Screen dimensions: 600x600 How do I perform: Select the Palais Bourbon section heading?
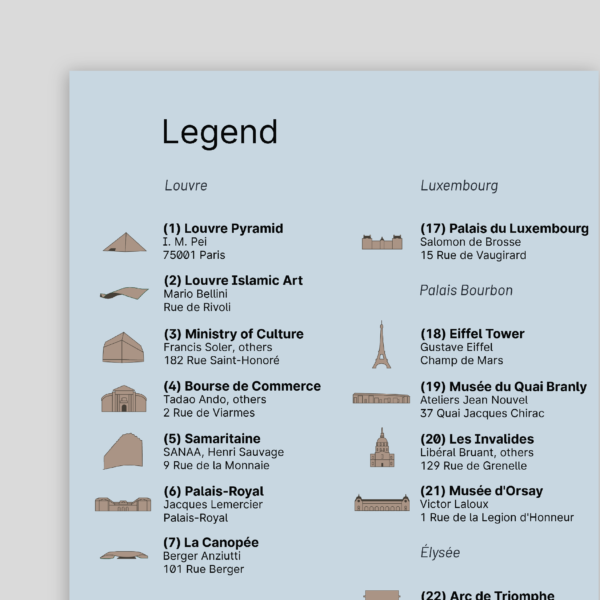pyautogui.click(x=466, y=291)
